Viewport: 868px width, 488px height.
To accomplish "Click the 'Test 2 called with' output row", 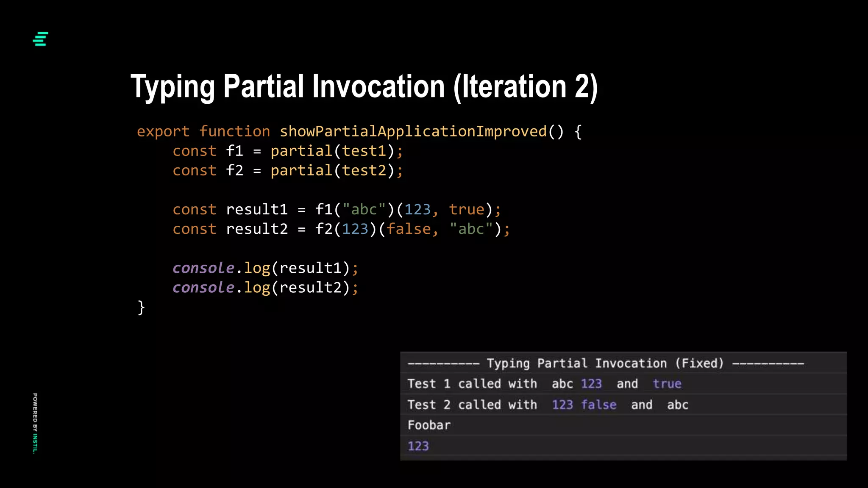I will point(472,405).
